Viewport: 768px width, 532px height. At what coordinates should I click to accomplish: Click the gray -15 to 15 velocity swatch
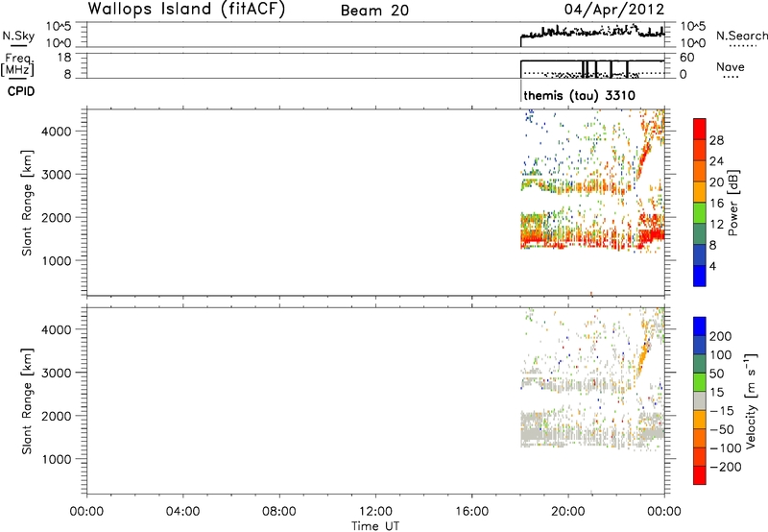[x=700, y=400]
